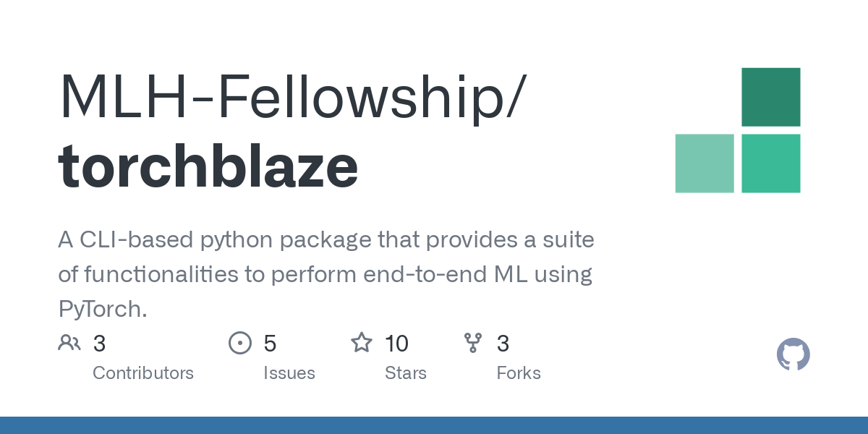Click the stars count number 10
The height and width of the screenshot is (434, 868).
coord(396,344)
